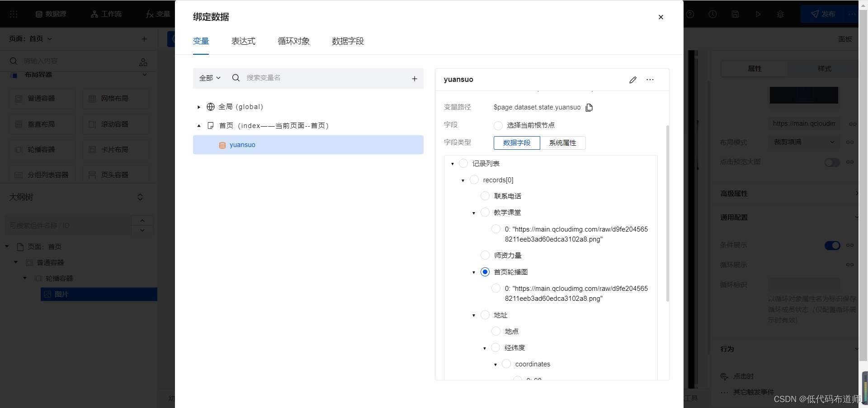
Task: Select the 轮播容器 component
Action: [x=43, y=150]
